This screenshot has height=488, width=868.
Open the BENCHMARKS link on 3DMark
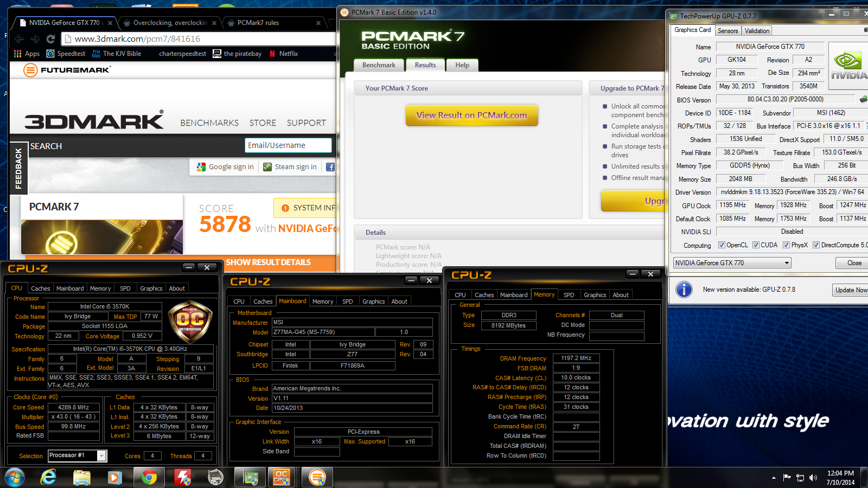coord(209,123)
